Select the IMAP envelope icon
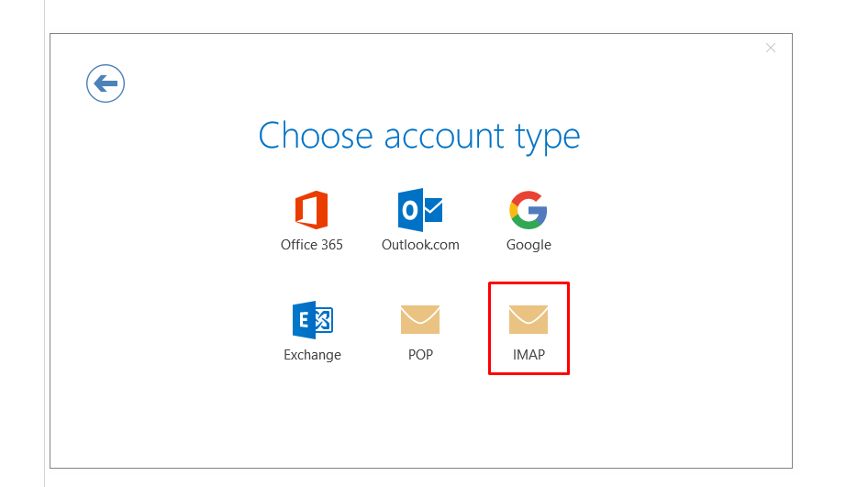Image resolution: width=868 pixels, height=487 pixels. [x=529, y=319]
